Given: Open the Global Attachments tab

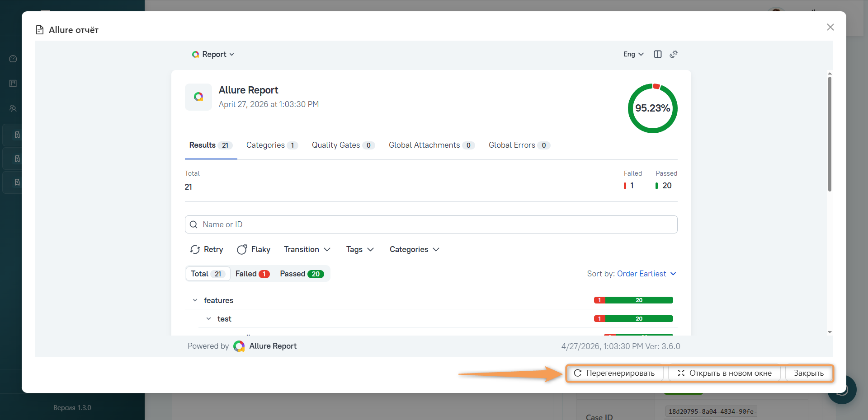Looking at the screenshot, I should pos(432,145).
